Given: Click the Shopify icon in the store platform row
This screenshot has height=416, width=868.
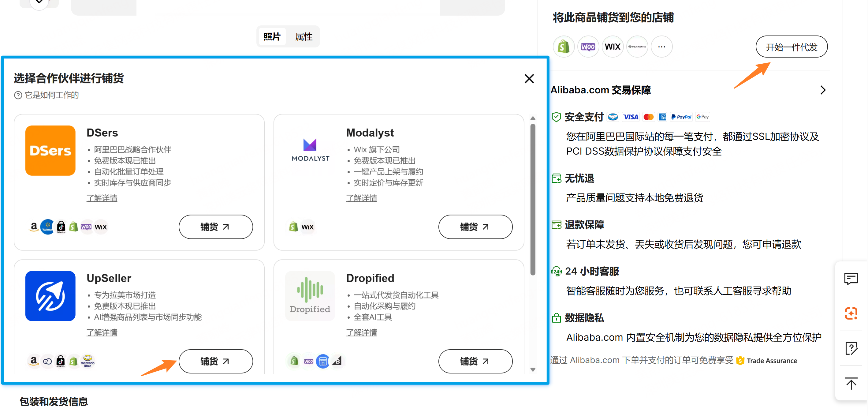Looking at the screenshot, I should point(563,47).
